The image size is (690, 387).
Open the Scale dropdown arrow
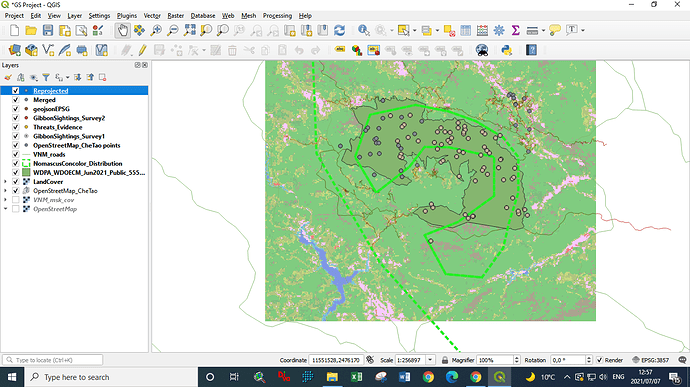[x=430, y=360]
